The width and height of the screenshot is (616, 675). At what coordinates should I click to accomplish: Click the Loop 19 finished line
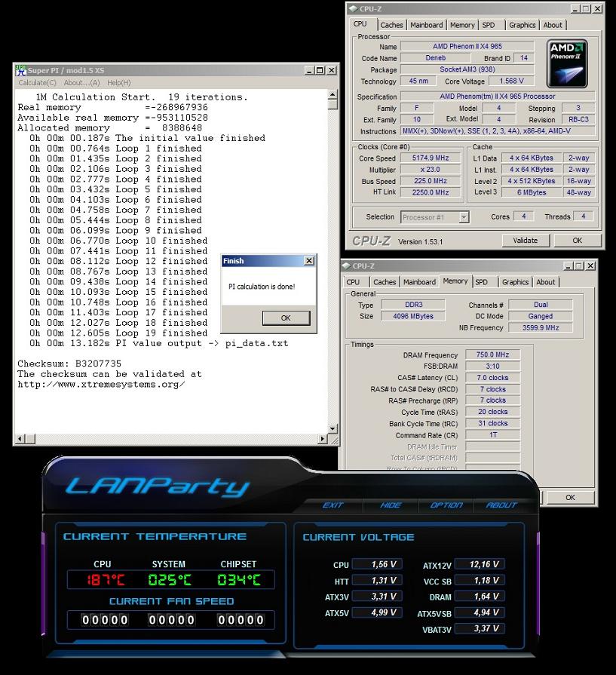[x=118, y=333]
